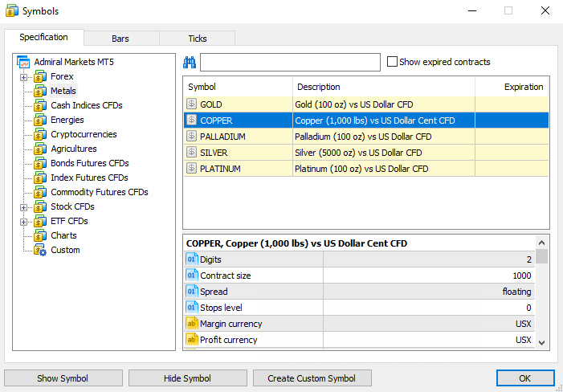Click the Expiration column header
The height and width of the screenshot is (392, 563).
(512, 87)
